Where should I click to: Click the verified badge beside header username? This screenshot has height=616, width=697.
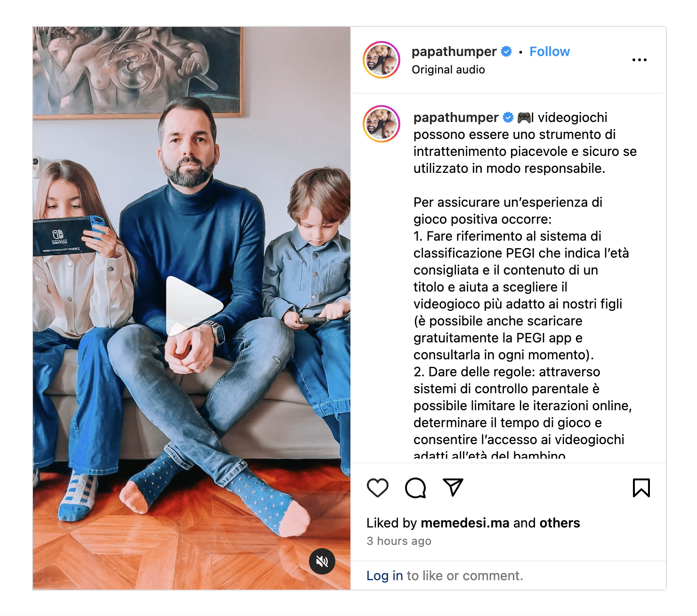click(506, 52)
